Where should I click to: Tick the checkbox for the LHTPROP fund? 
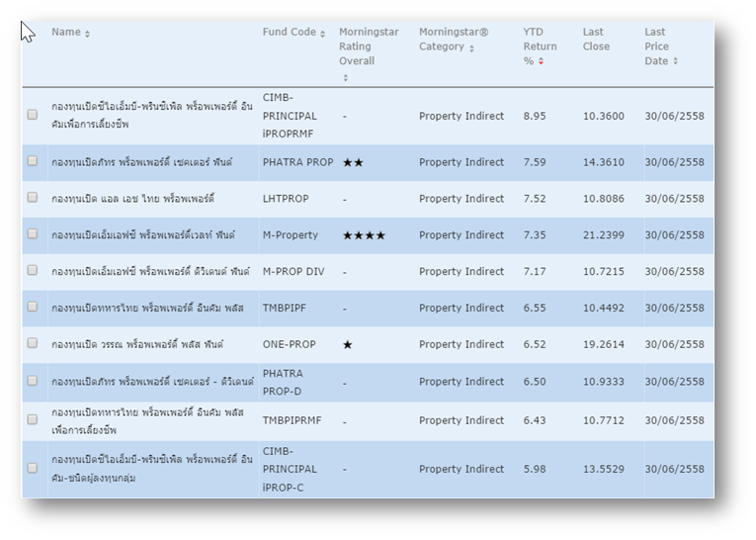click(x=33, y=198)
